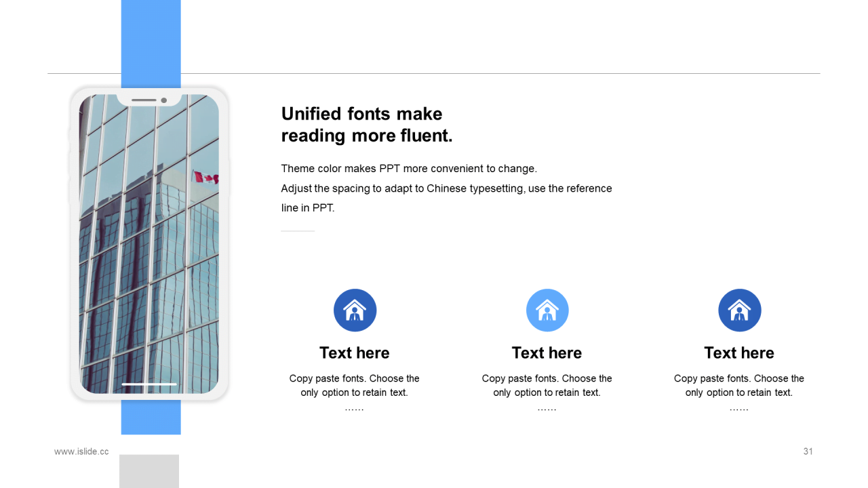Screen dimensions: 868x488
Task: Click the phone's front camera dot
Action: tap(164, 100)
